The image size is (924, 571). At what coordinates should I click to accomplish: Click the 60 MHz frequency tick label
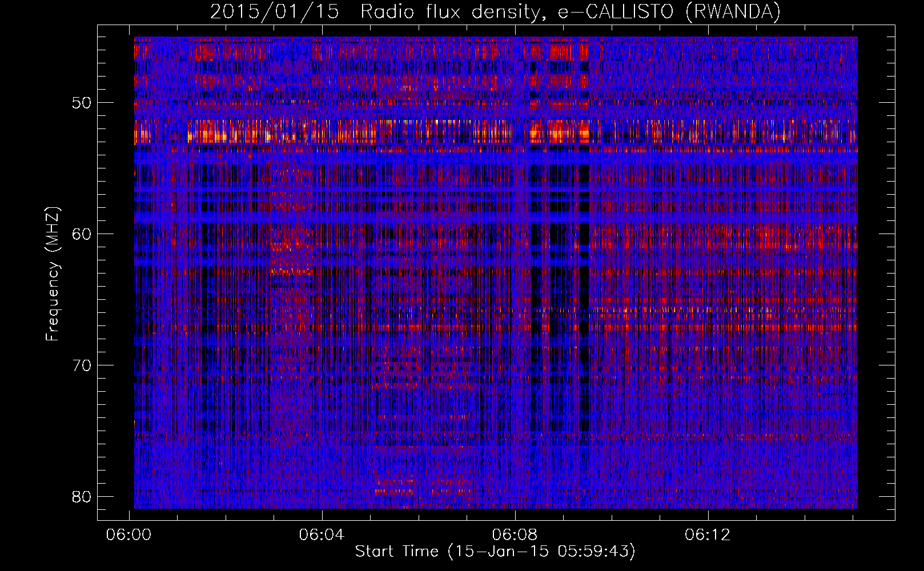pos(82,234)
